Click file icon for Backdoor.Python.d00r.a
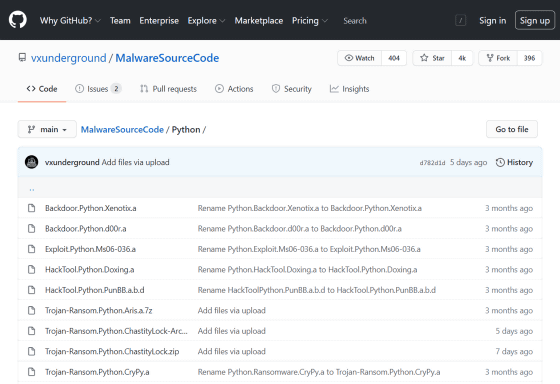 click(32, 228)
